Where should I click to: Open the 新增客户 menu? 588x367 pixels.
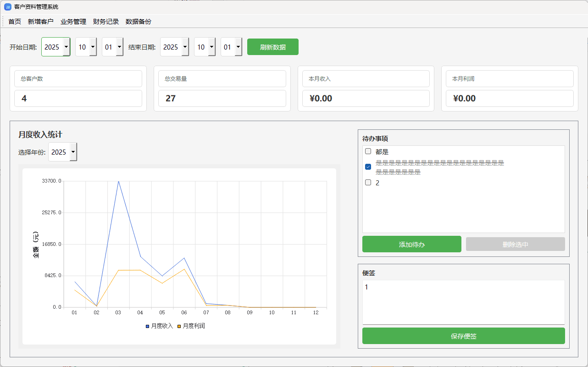point(40,21)
